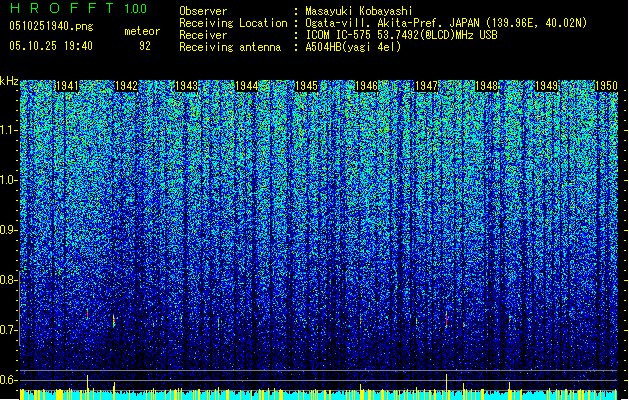Click the 0.8 frequency axis label
The image size is (629, 400).
[9, 280]
